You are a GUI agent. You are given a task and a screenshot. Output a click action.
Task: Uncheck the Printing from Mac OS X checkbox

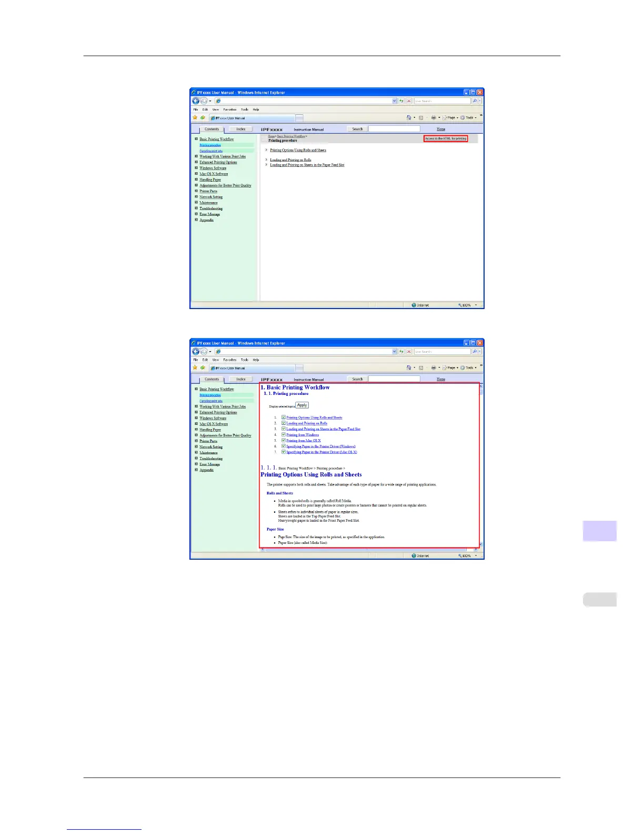tap(284, 441)
